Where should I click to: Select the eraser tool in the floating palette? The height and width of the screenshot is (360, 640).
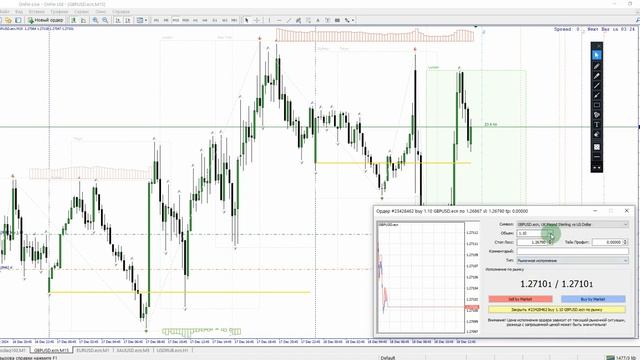click(597, 135)
